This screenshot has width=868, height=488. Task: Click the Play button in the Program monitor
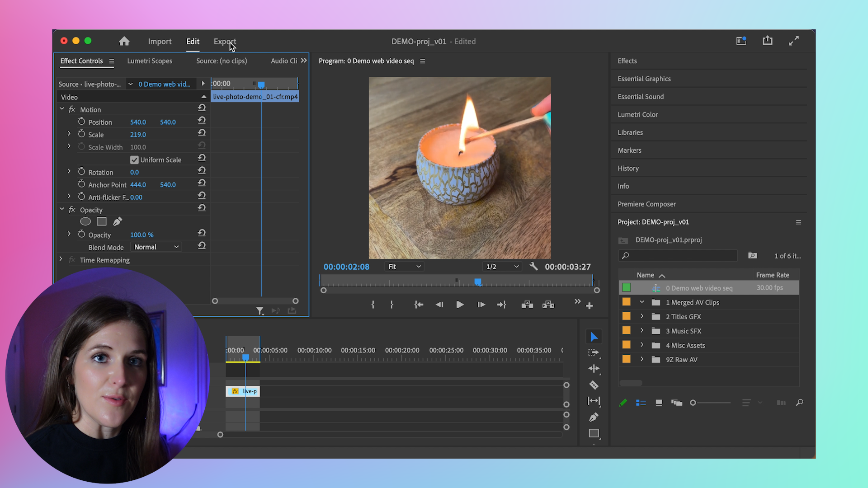(460, 305)
